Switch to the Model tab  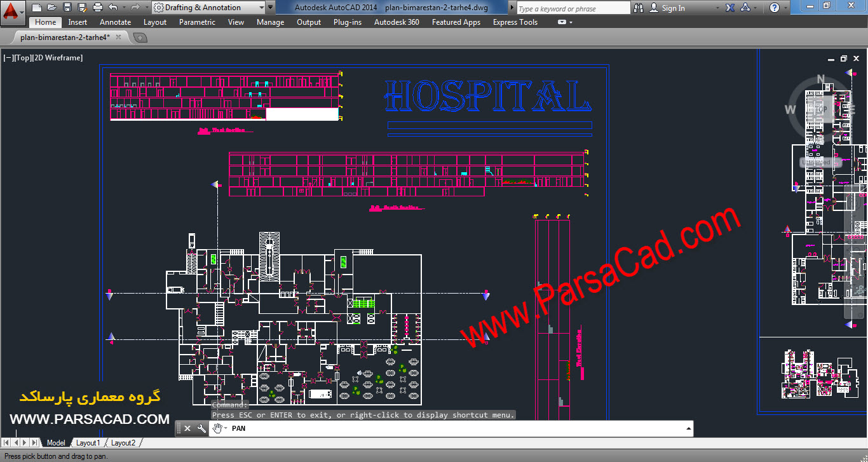click(56, 443)
